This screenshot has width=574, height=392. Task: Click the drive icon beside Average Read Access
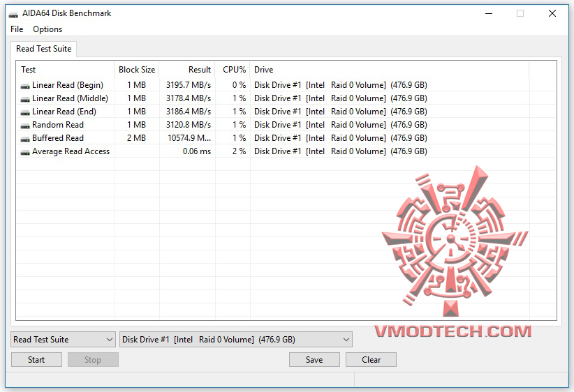[x=25, y=152]
